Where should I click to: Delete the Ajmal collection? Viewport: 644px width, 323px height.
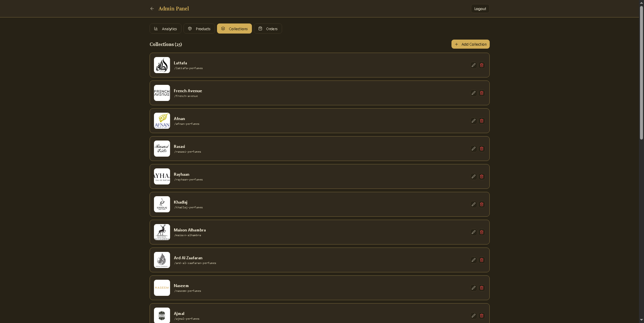click(x=482, y=316)
